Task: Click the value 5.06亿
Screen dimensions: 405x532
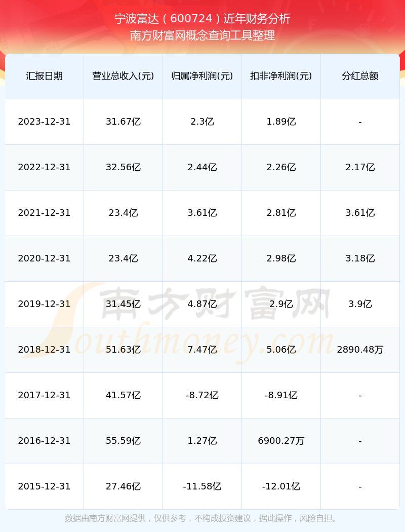Action: coord(281,350)
